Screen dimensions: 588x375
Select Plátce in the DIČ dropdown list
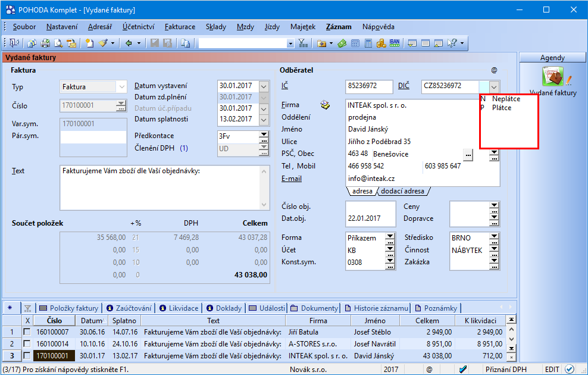point(502,108)
